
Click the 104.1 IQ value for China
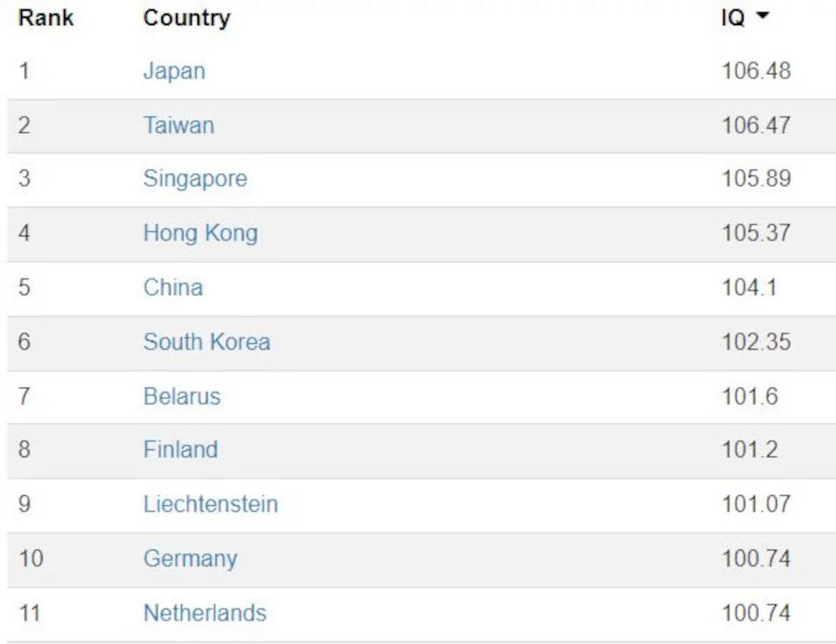(x=749, y=287)
